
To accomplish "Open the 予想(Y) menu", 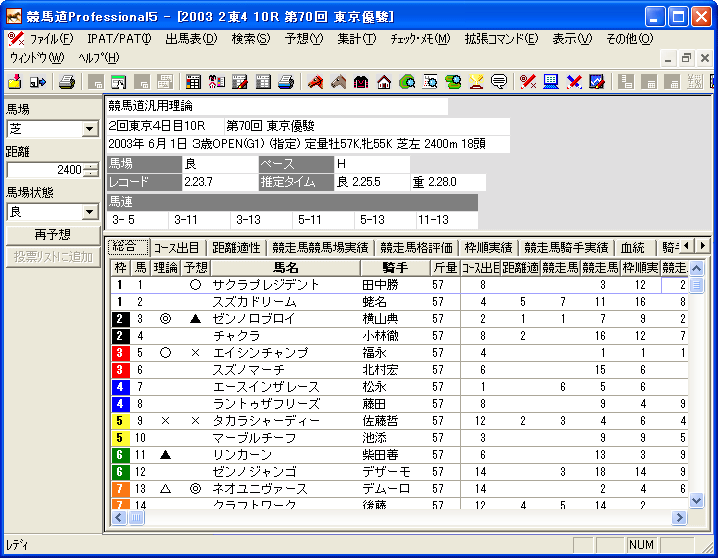I will click(304, 39).
